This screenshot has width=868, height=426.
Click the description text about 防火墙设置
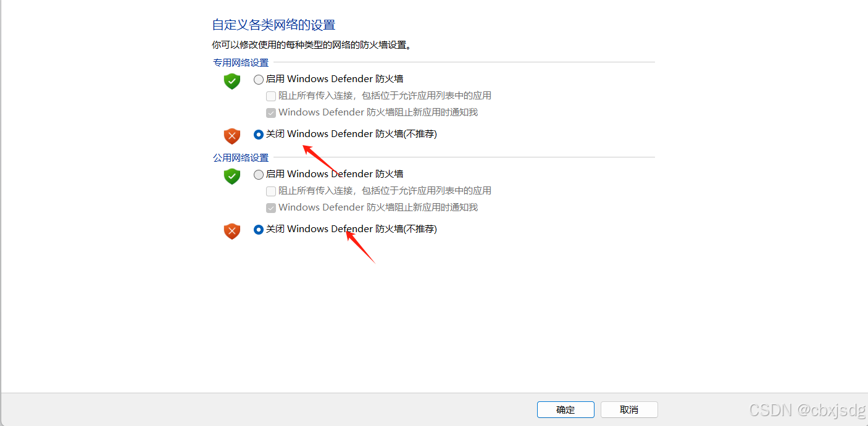pos(312,45)
